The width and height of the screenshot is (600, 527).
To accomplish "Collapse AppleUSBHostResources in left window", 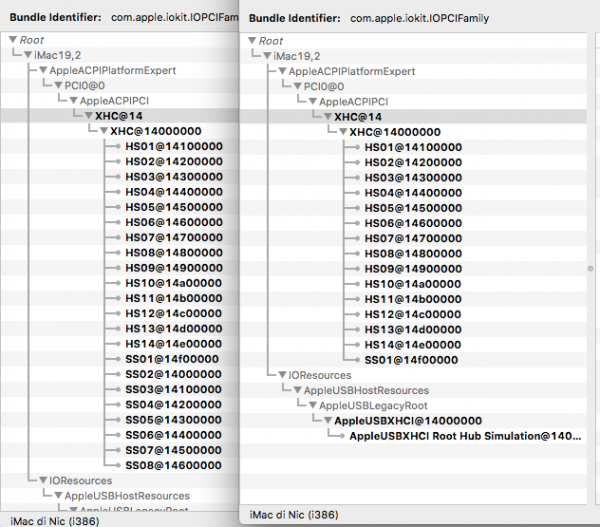I will (58, 496).
